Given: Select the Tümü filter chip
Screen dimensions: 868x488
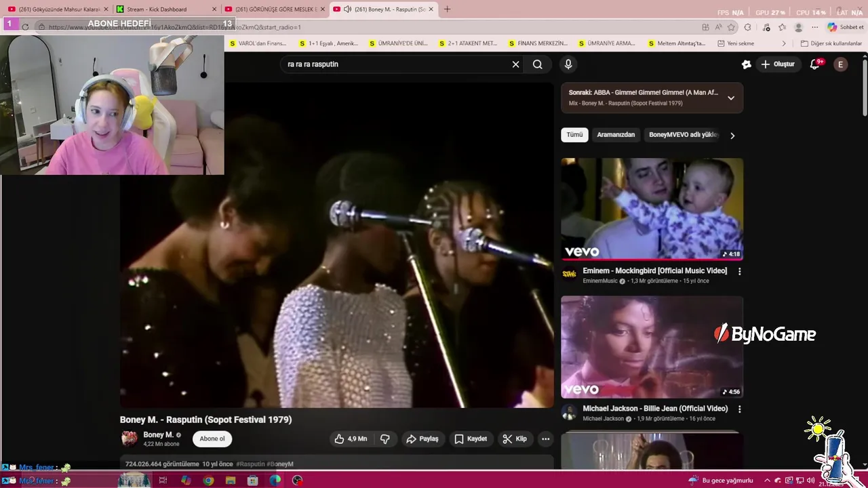Looking at the screenshot, I should click(574, 135).
